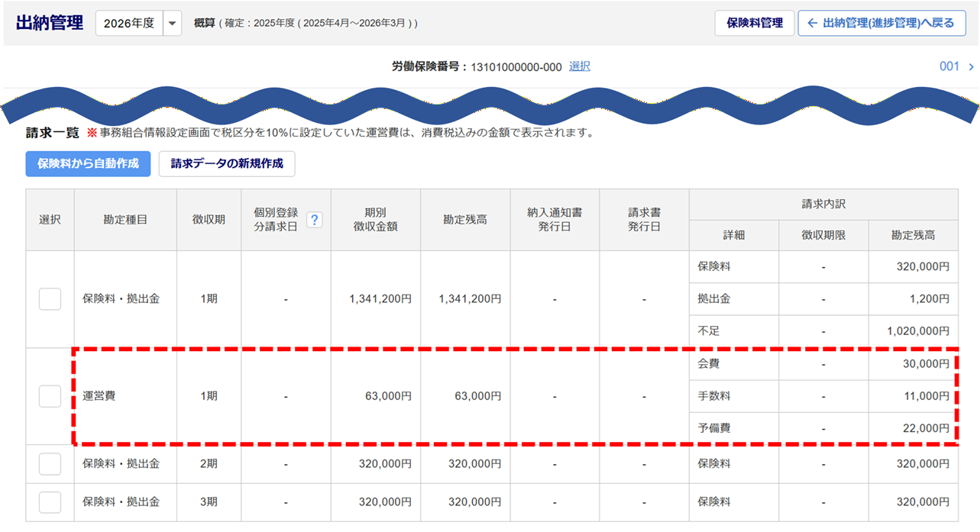Viewport: 980px width, 532px height.
Task: Click the 会費 detail row entry
Action: [x=709, y=364]
